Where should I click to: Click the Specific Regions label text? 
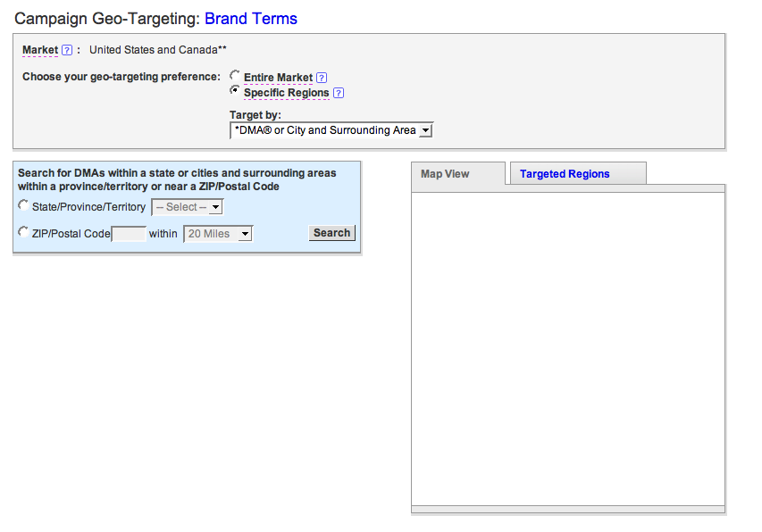286,93
